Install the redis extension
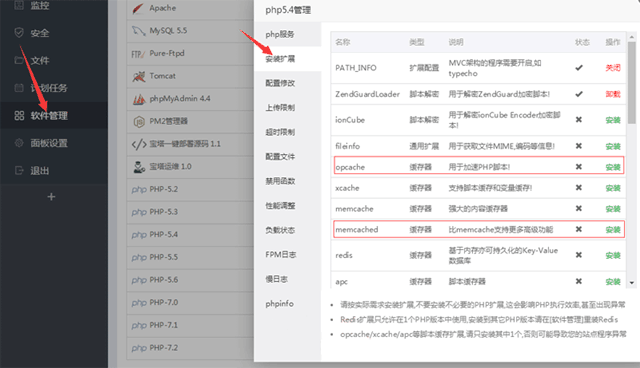Screen dimensions: 640x368 pyautogui.click(x=613, y=255)
